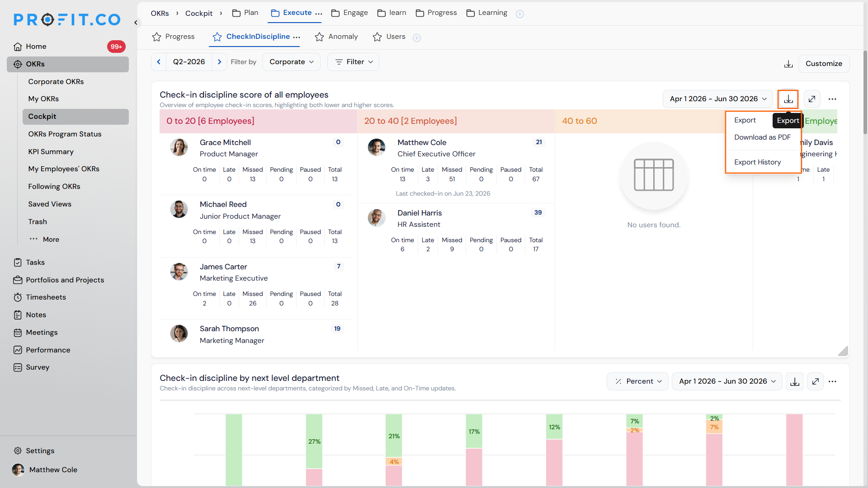Screen dimensions: 868x488
Task: Open Home from the sidebar
Action: [x=36, y=47]
